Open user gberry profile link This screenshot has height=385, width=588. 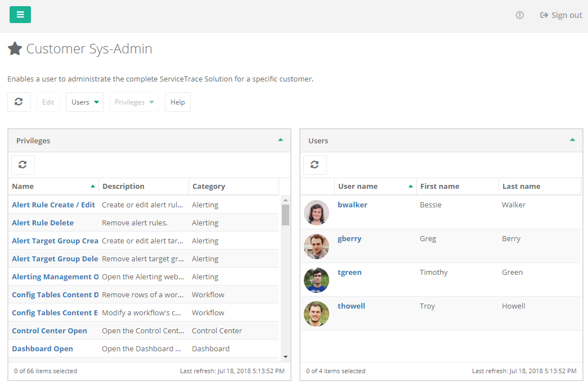349,239
